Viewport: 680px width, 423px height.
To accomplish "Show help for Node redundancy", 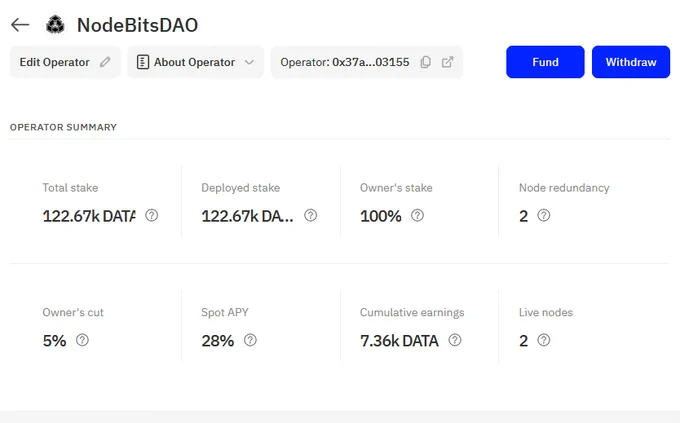I will (x=544, y=215).
